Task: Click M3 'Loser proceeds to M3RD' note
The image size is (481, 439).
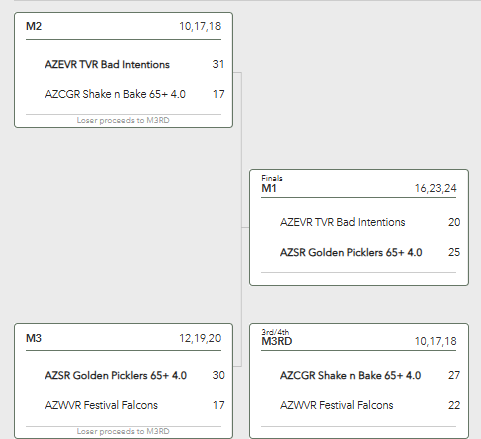Action: [123, 431]
